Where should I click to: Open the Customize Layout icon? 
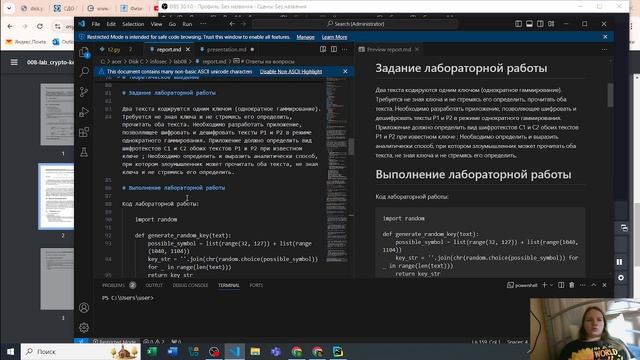tap(551, 24)
